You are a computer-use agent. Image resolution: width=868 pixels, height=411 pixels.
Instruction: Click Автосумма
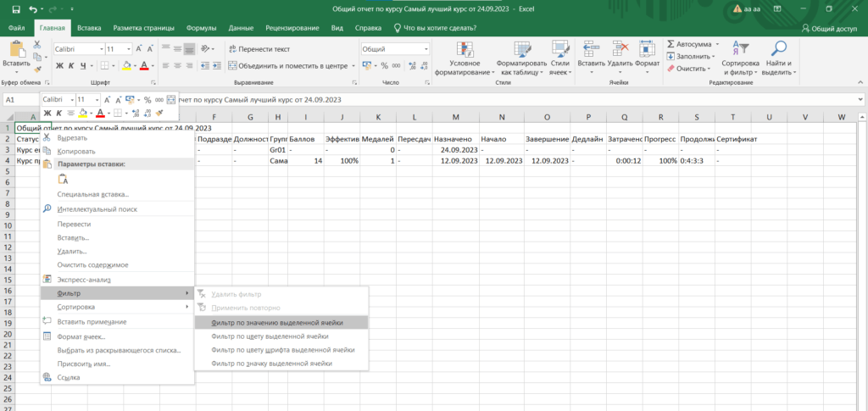[688, 44]
